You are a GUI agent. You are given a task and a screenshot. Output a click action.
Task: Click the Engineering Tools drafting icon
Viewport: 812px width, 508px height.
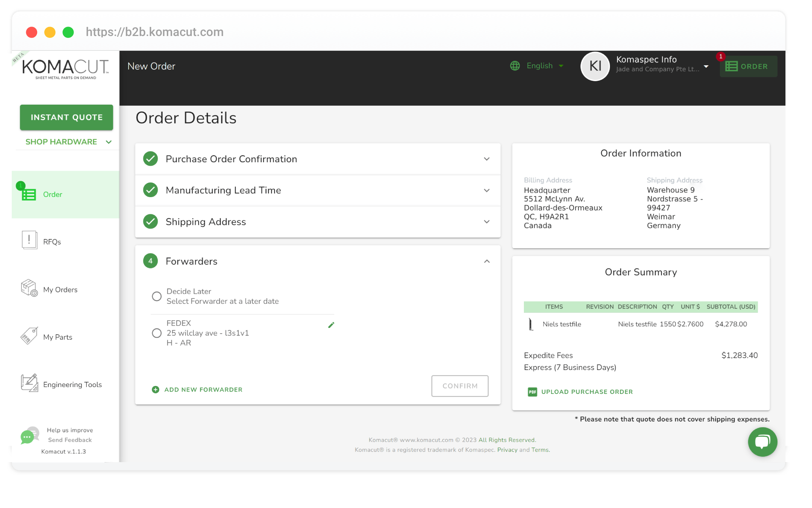coord(29,383)
